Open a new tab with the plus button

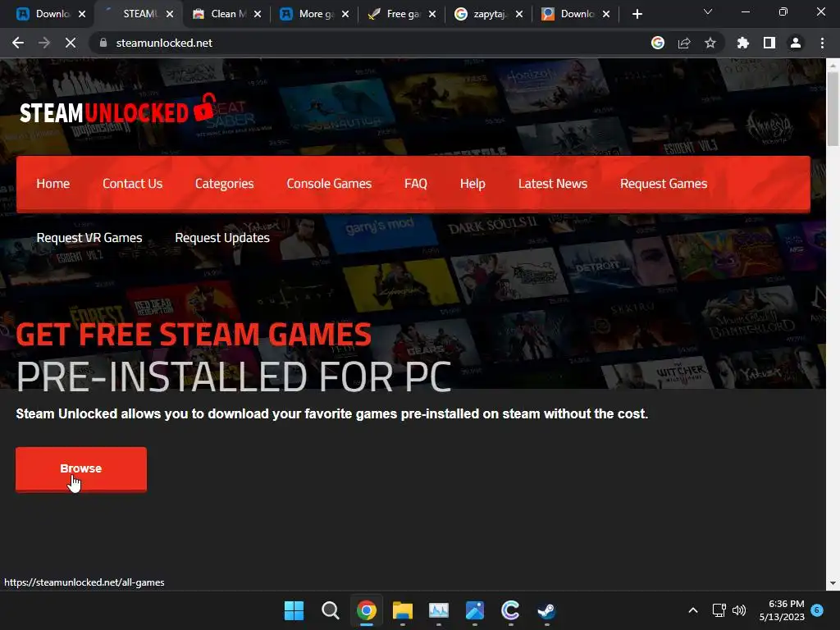(x=637, y=14)
